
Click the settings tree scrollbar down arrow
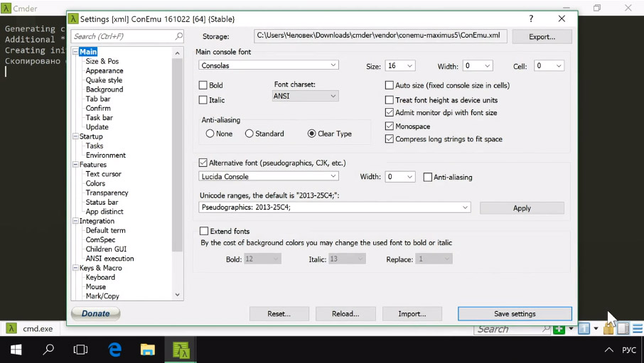coord(178,295)
